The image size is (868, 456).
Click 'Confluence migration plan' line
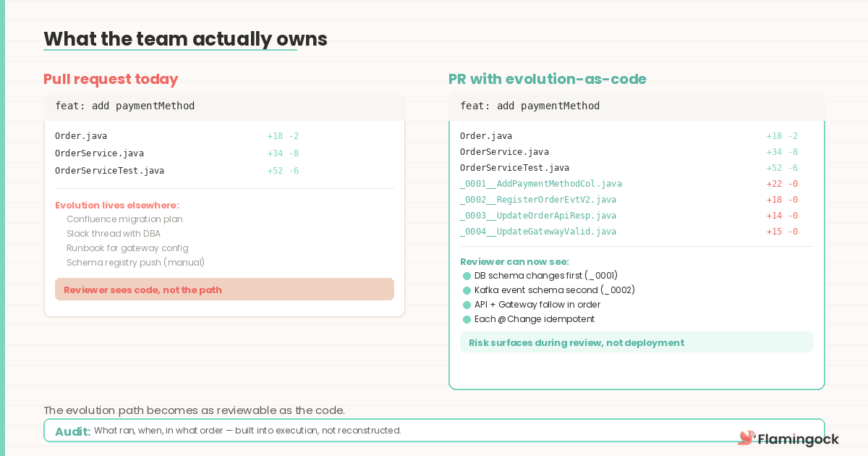click(x=124, y=219)
